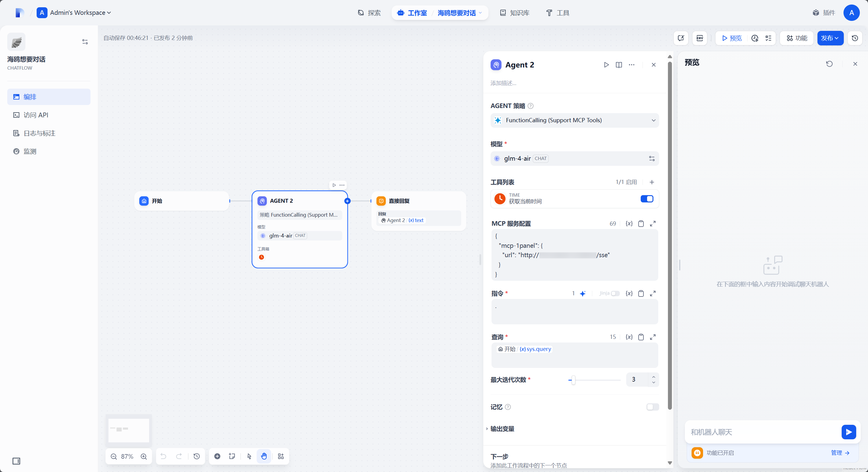Select the hand pan mode tool
Viewport: 868px width, 472px height.
click(264, 456)
